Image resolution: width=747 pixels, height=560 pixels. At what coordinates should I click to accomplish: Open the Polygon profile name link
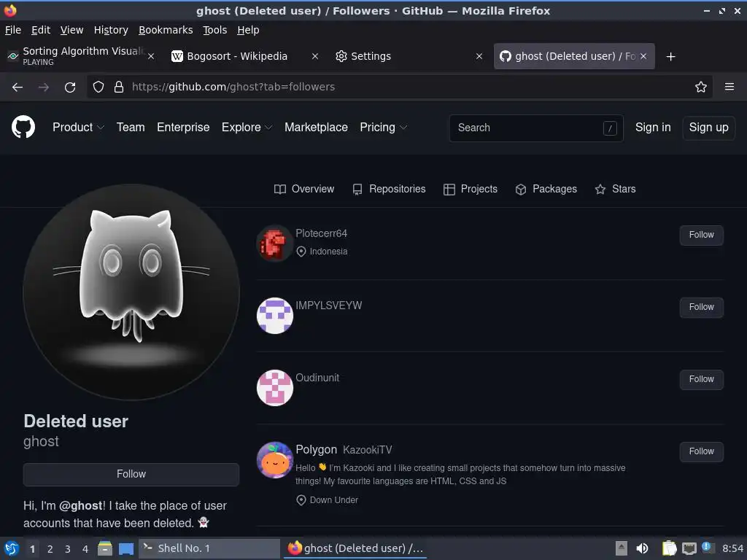point(316,449)
